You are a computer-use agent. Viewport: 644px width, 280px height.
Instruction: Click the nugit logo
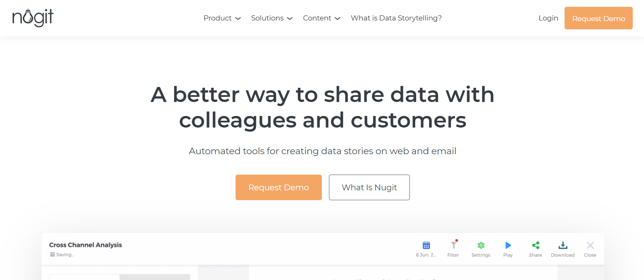click(x=33, y=18)
